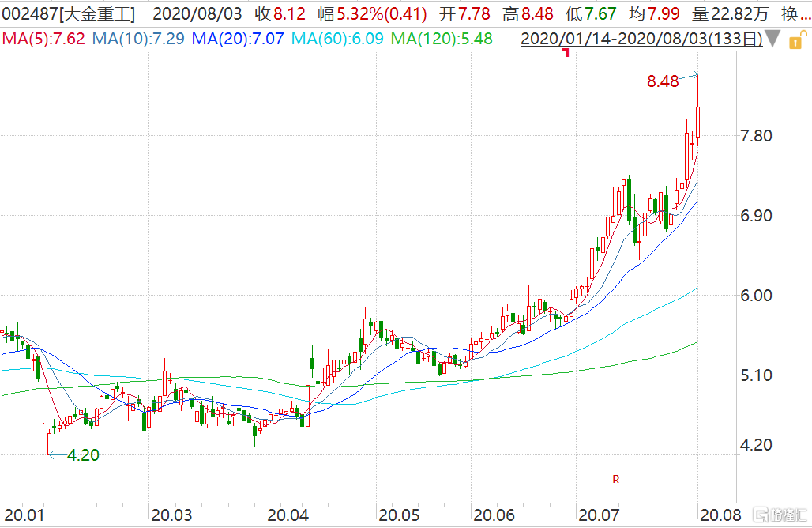Click the stock code 002487[大金重工]

pos(69,14)
